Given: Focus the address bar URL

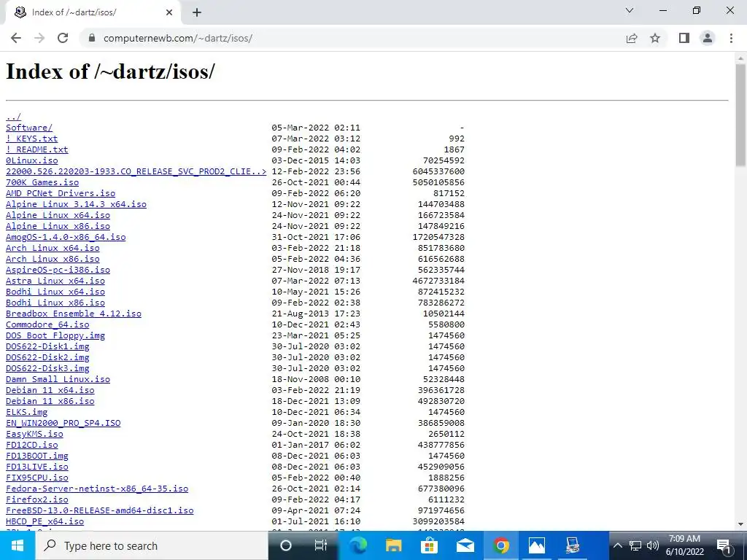Looking at the screenshot, I should coord(178,38).
